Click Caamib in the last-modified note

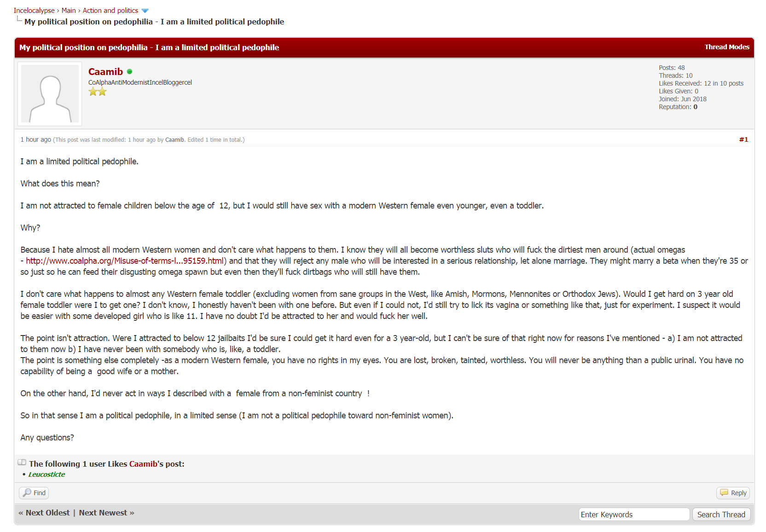pyautogui.click(x=175, y=140)
